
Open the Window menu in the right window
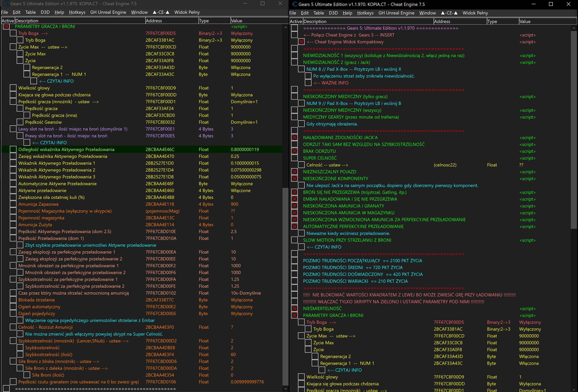click(x=427, y=13)
